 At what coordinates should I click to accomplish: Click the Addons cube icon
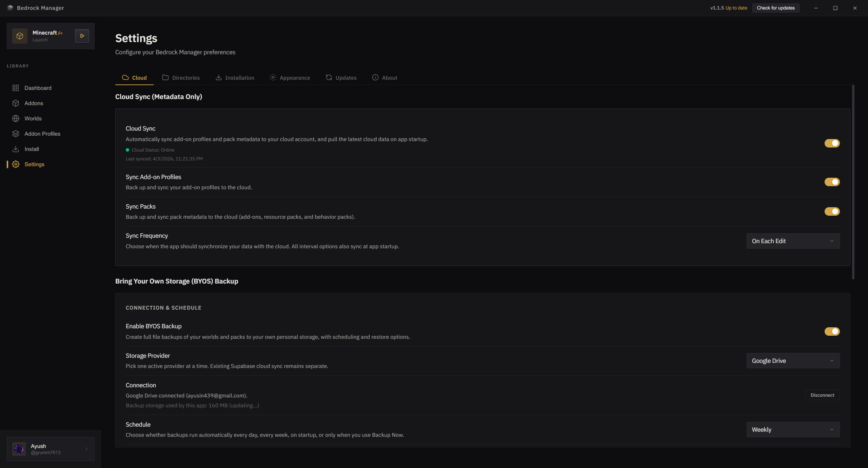click(x=16, y=103)
